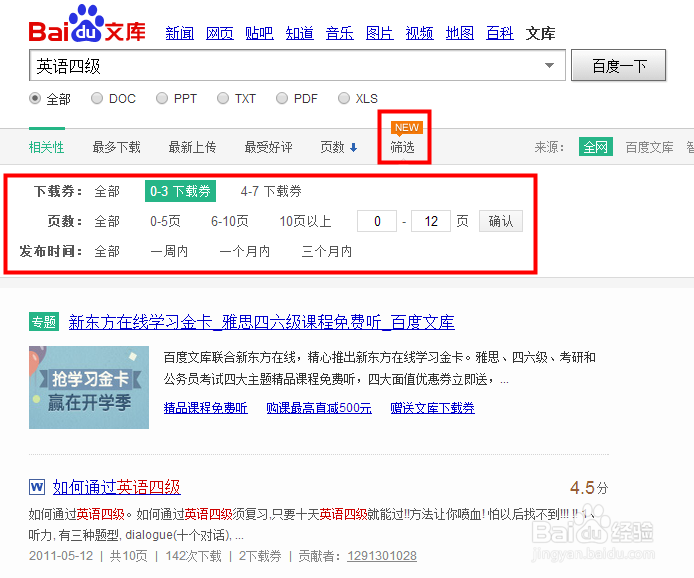
Task: Expand the 筛选 filter panel toggle
Action: click(402, 147)
